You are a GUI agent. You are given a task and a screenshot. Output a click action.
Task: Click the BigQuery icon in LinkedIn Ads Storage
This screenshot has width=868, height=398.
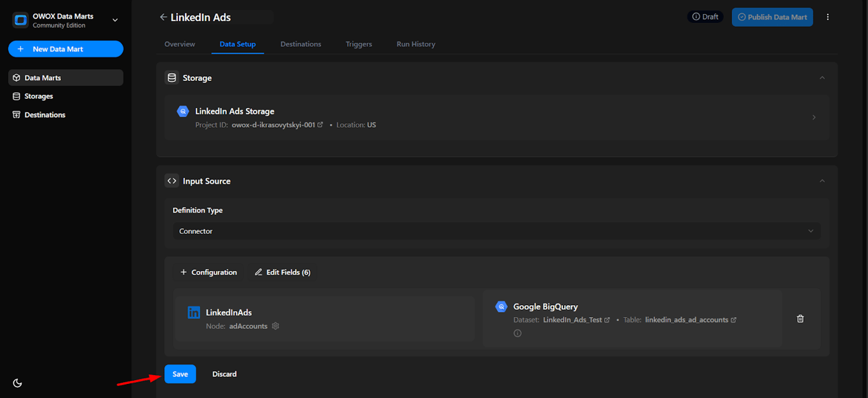click(183, 111)
